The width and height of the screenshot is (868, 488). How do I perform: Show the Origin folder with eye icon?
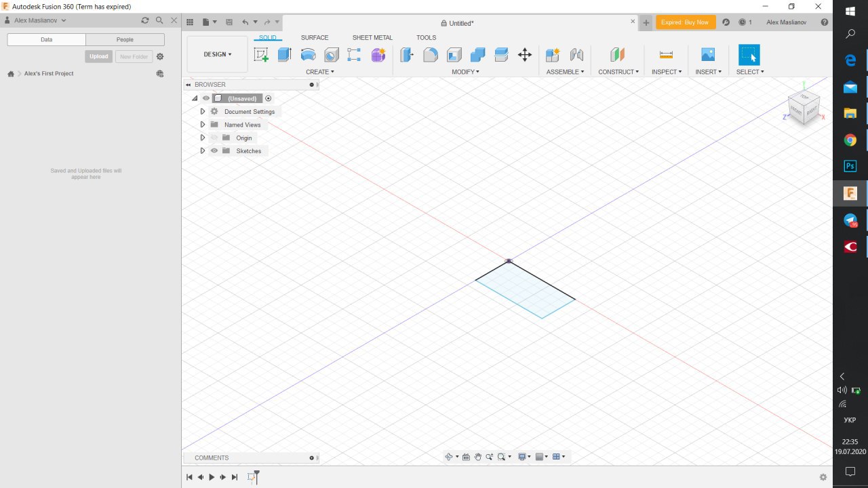click(214, 138)
